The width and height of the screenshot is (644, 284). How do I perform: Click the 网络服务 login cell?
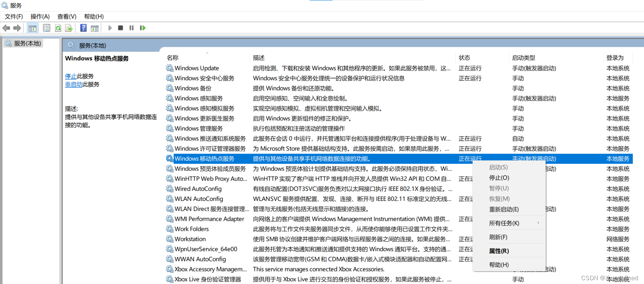pos(618,239)
